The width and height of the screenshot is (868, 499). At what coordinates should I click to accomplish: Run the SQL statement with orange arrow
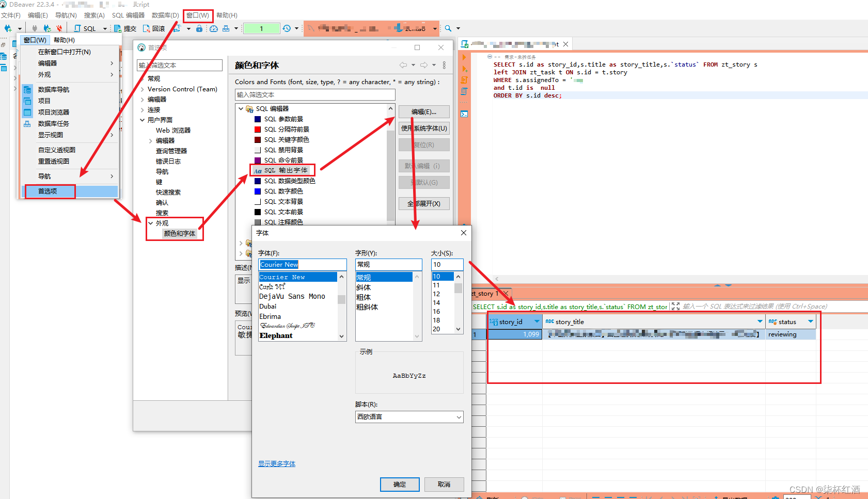pos(464,57)
